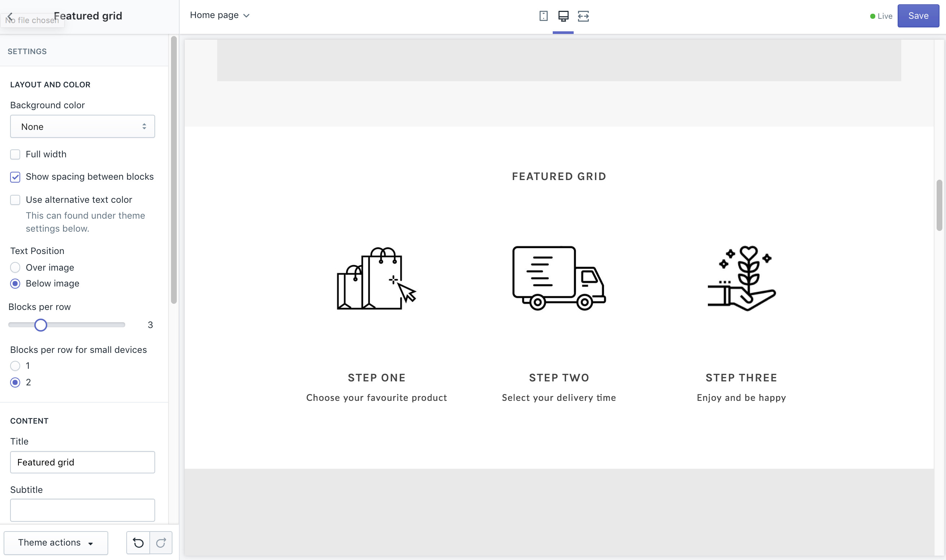Click the undo arrow button

click(x=138, y=543)
